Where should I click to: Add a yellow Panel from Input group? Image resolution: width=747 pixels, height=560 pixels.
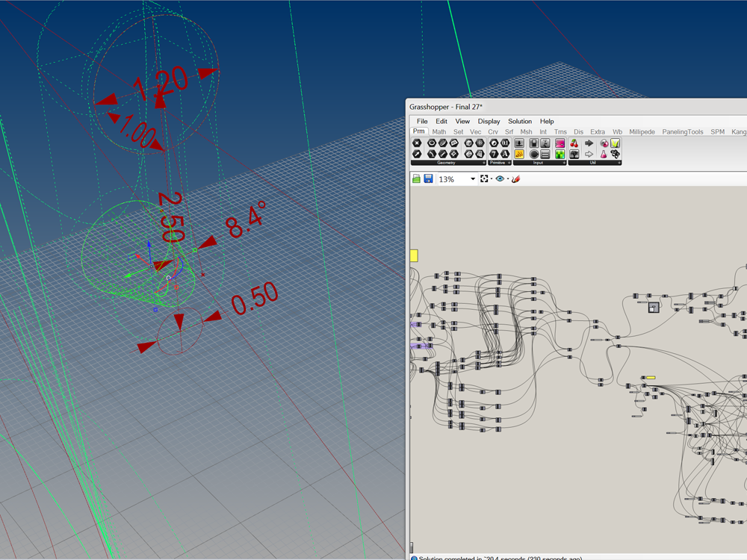[x=519, y=154]
